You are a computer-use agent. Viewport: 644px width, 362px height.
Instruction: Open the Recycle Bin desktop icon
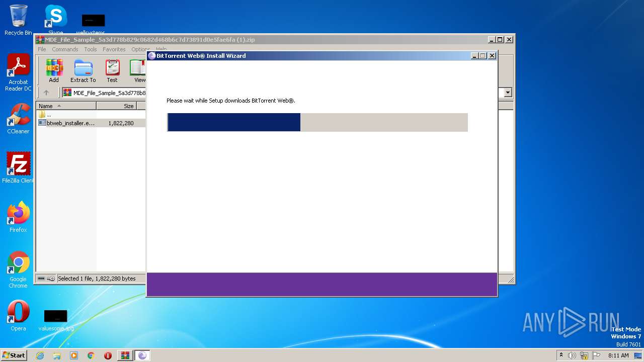coord(18,20)
